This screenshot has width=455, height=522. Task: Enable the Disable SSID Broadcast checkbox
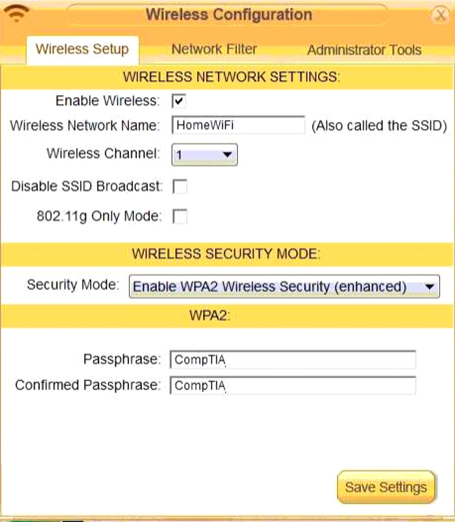(x=180, y=186)
